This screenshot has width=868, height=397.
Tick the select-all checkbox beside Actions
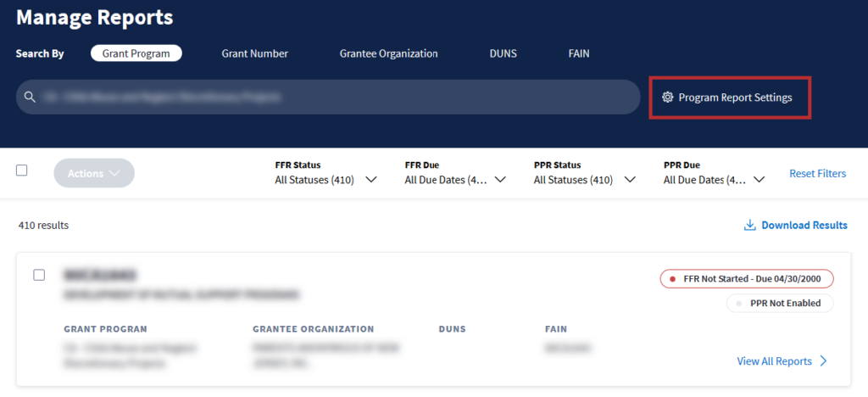pos(22,171)
